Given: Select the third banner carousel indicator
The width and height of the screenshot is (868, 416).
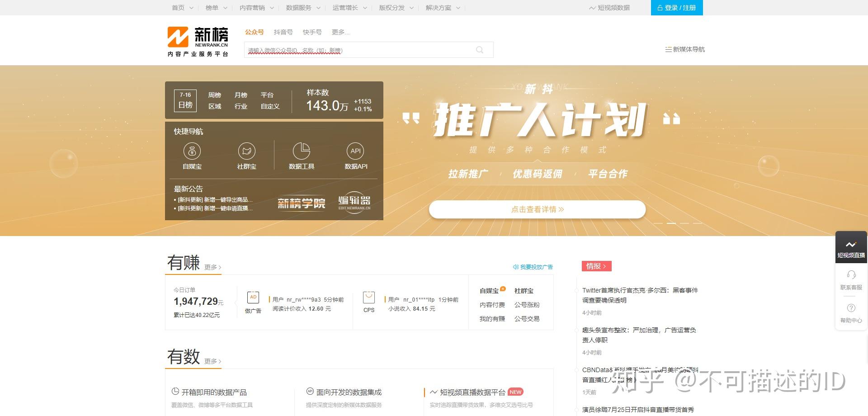Looking at the screenshot, I should click(684, 223).
